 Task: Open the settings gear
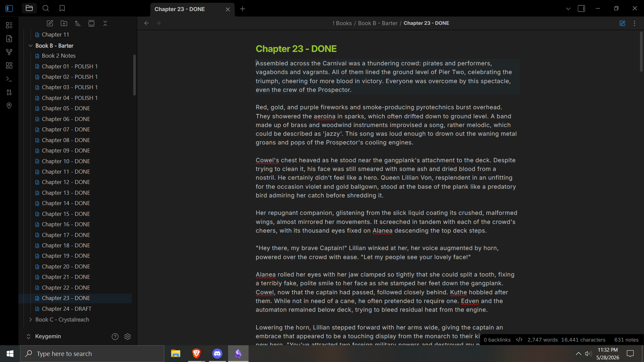tap(127, 337)
